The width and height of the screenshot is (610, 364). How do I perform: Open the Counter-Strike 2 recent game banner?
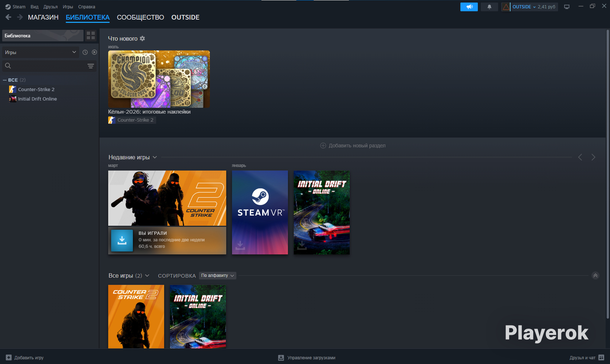(167, 198)
